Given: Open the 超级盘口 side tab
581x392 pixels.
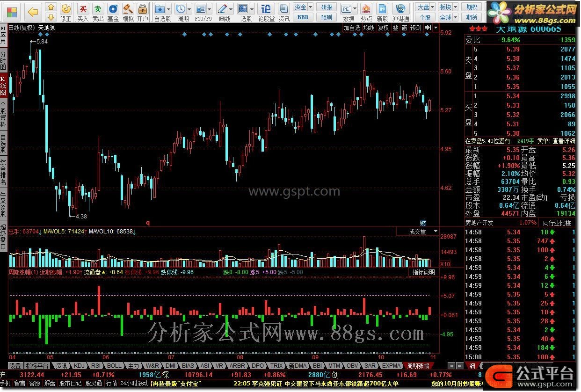Looking at the screenshot, I should point(3,237).
